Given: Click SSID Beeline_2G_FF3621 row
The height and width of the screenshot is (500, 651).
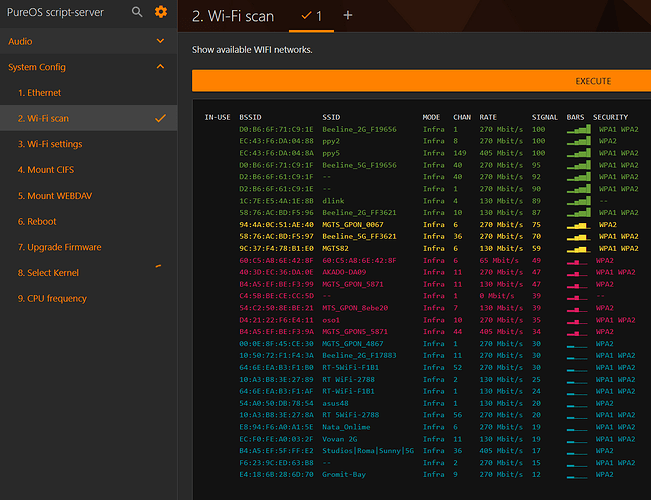Looking at the screenshot, I should (x=359, y=213).
